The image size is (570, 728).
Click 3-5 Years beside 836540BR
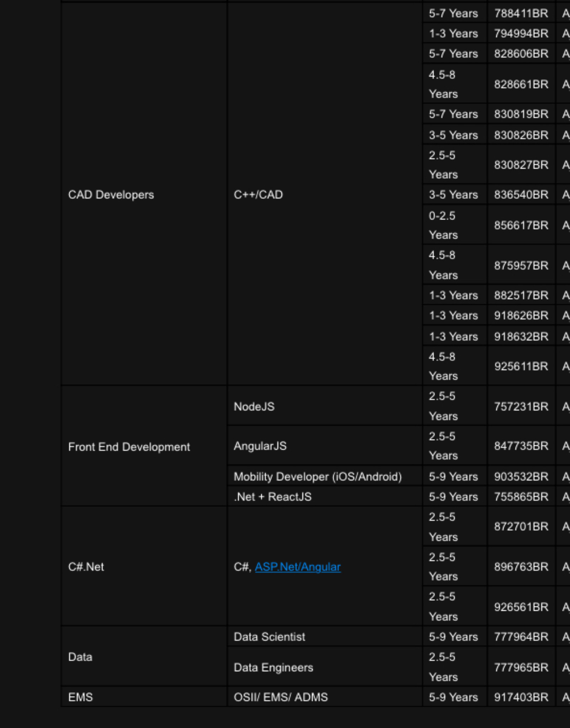(454, 194)
